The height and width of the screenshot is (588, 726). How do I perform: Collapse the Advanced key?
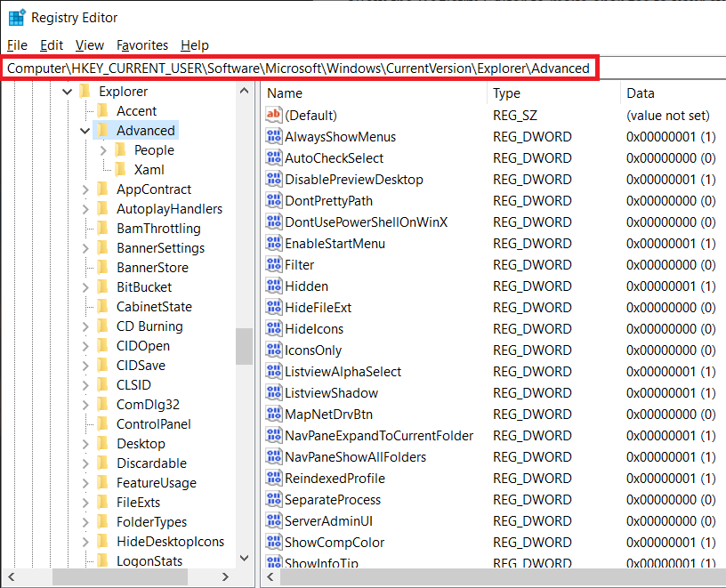pos(85,130)
